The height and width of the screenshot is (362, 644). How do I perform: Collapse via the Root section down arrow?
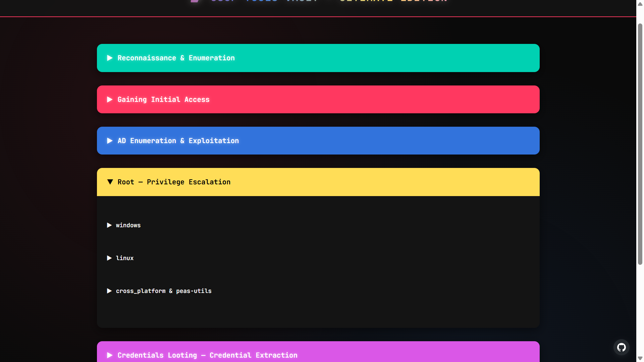pos(110,182)
